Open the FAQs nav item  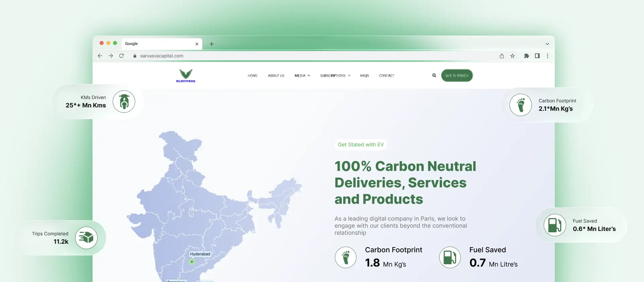[x=365, y=76]
